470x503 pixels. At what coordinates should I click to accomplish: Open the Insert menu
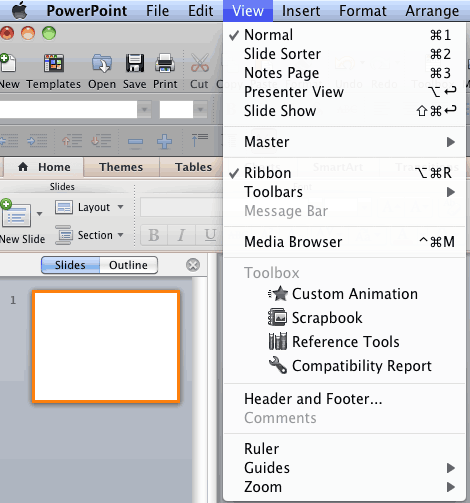(301, 11)
